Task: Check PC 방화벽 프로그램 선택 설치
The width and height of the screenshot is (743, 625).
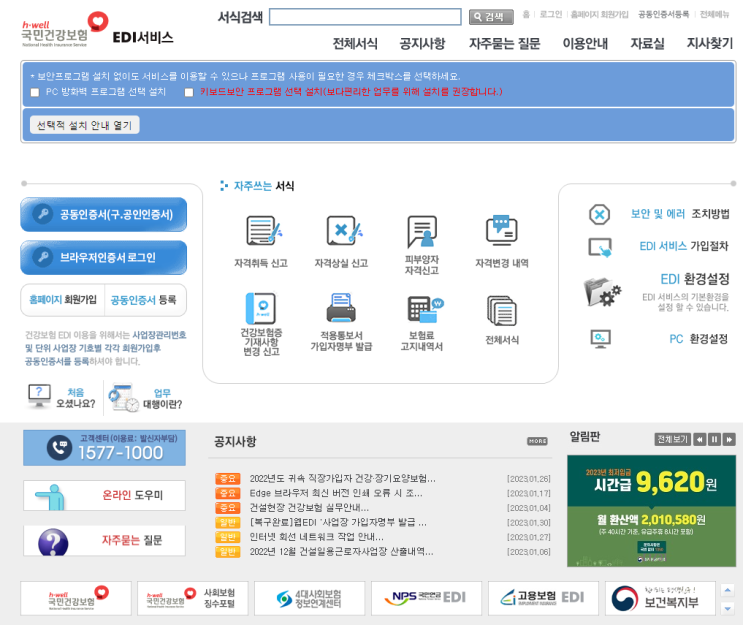Action: pyautogui.click(x=35, y=92)
